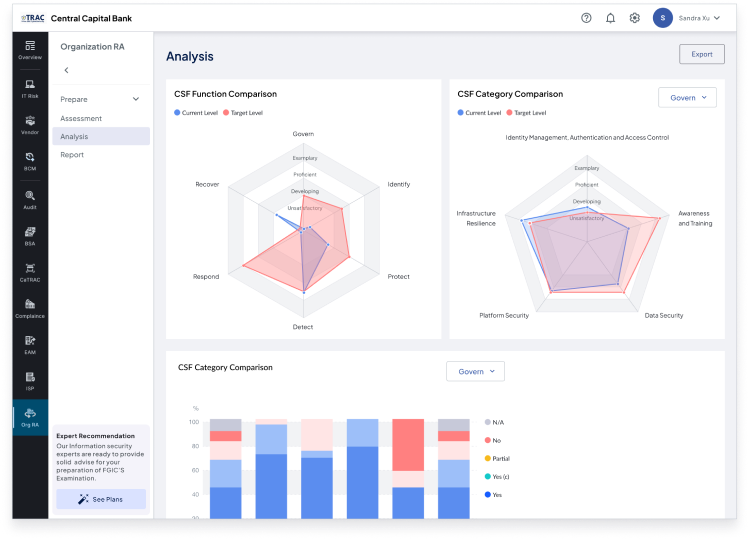Toggle N/A legend entry in bar chart
Screen dimensions: 749x539
(x=494, y=422)
